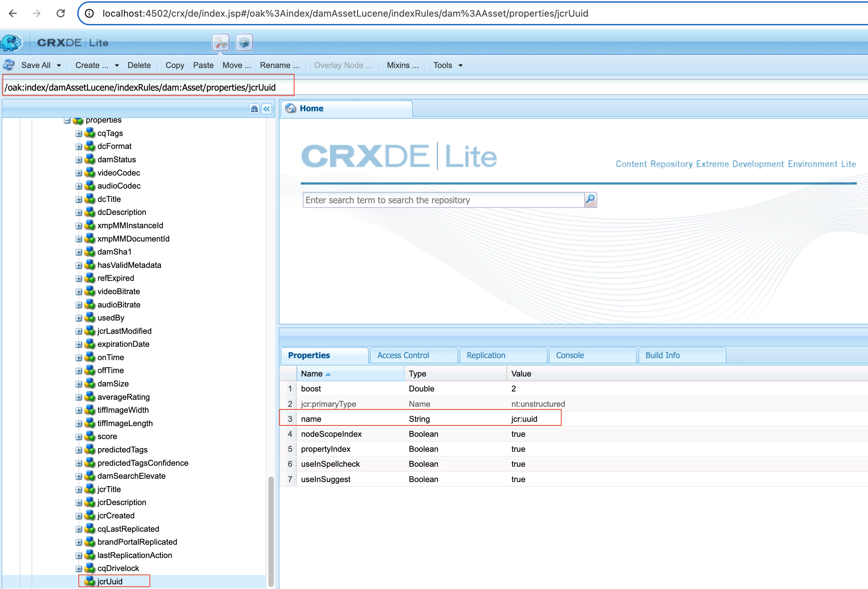Image resolution: width=868 pixels, height=589 pixels.
Task: Open the package manager box icon
Action: 244,43
